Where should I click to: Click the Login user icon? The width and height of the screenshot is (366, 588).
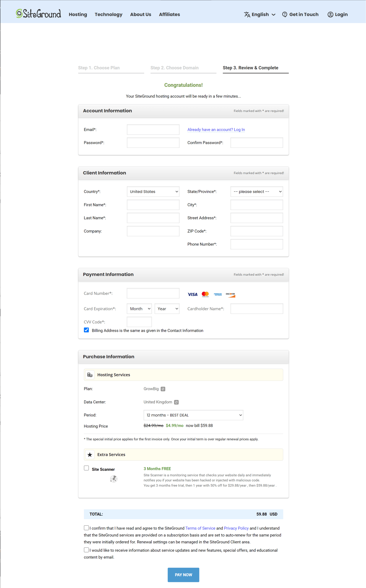(330, 14)
